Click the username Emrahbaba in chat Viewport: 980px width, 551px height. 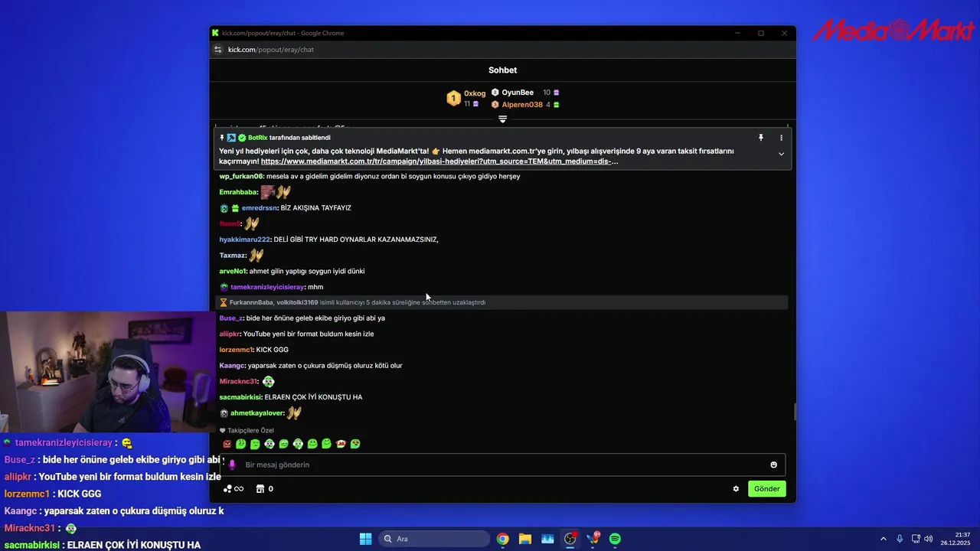point(238,192)
